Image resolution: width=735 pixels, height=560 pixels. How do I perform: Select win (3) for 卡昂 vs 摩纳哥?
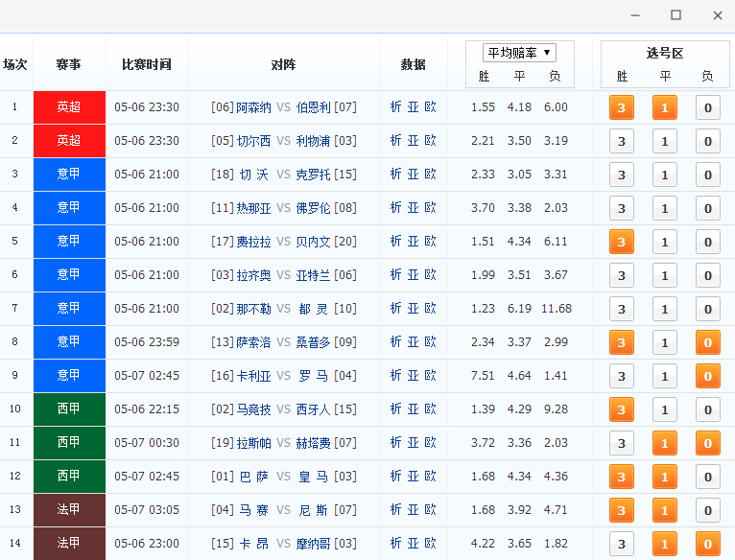coord(622,544)
